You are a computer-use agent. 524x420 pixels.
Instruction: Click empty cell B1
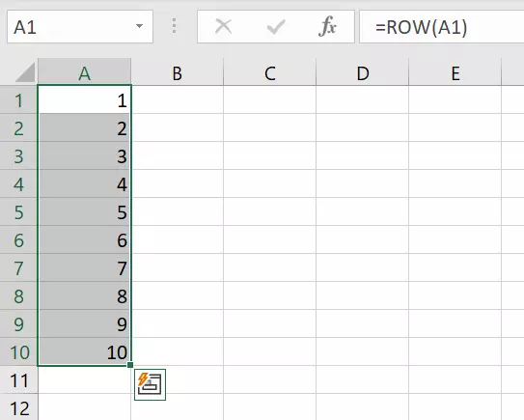(178, 100)
